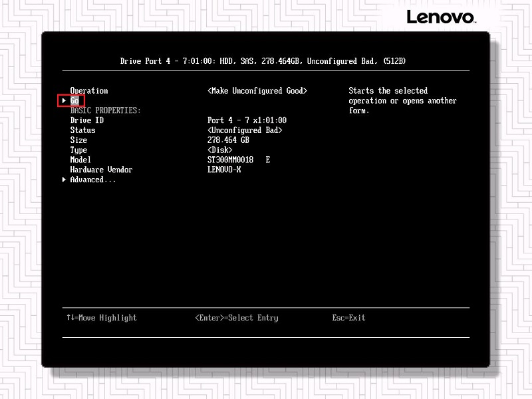Select the Hardware Vendor label

point(101,170)
